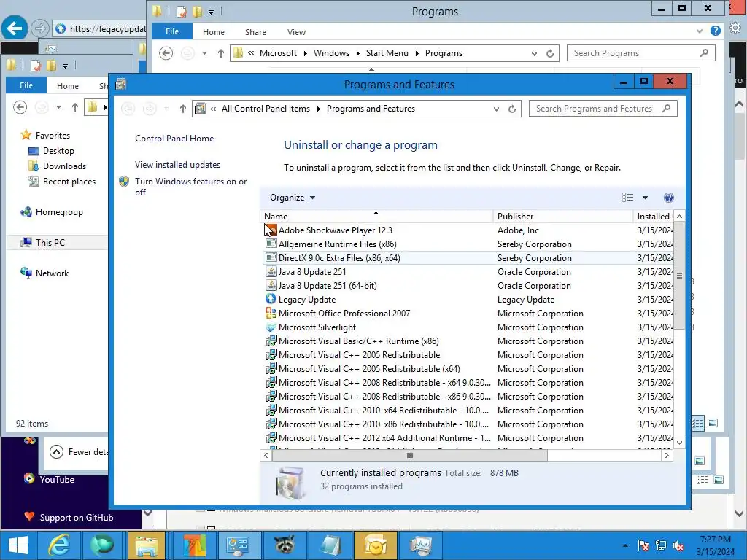Click the program list vertical scrollbar thumb
Image resolution: width=747 pixels, height=560 pixels.
tap(679, 275)
